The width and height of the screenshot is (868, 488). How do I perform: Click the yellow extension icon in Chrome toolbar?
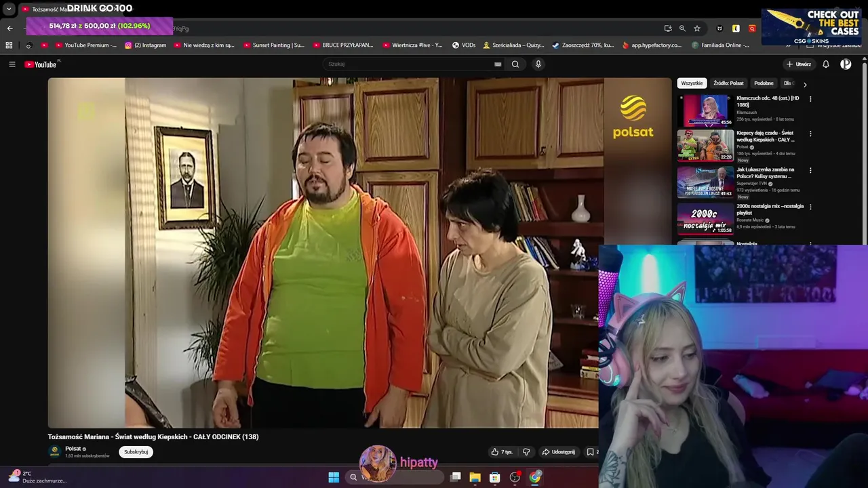tap(736, 28)
